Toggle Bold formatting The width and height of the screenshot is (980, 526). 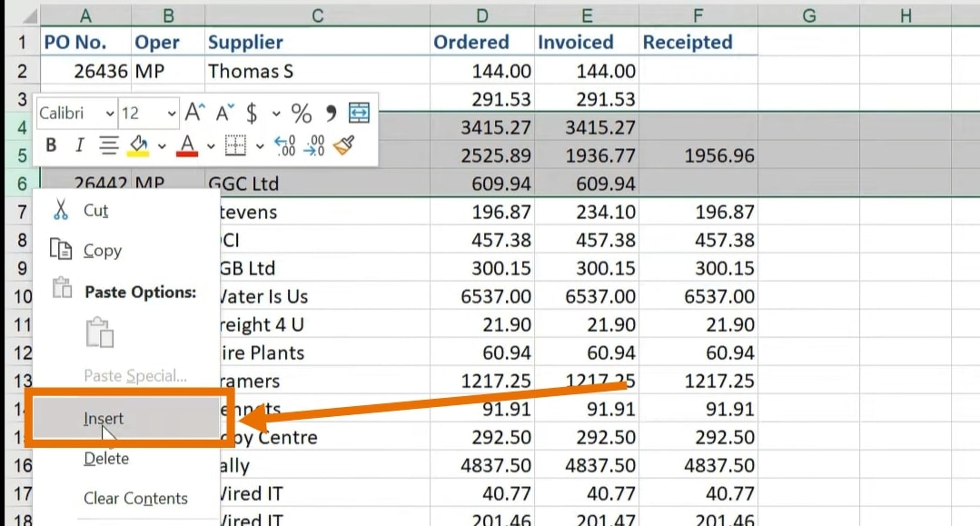[51, 144]
